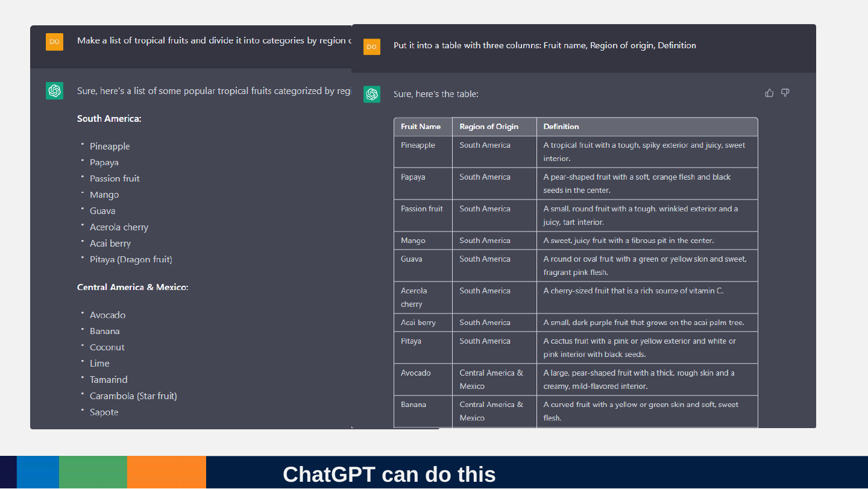The width and height of the screenshot is (868, 489).
Task: Click 'Pitaya (Dragon fruit)' in the left list
Action: (x=131, y=260)
